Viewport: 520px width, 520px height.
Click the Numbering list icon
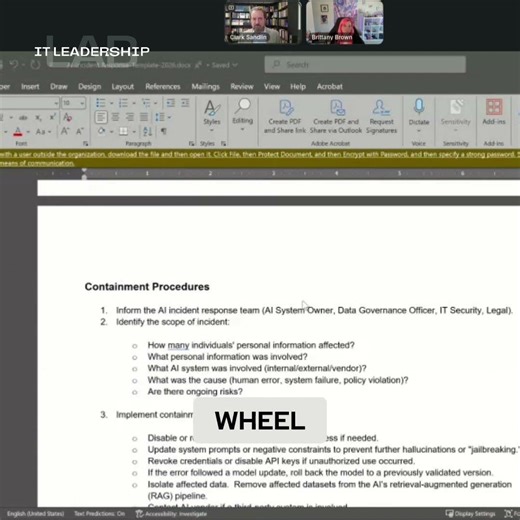click(123, 103)
